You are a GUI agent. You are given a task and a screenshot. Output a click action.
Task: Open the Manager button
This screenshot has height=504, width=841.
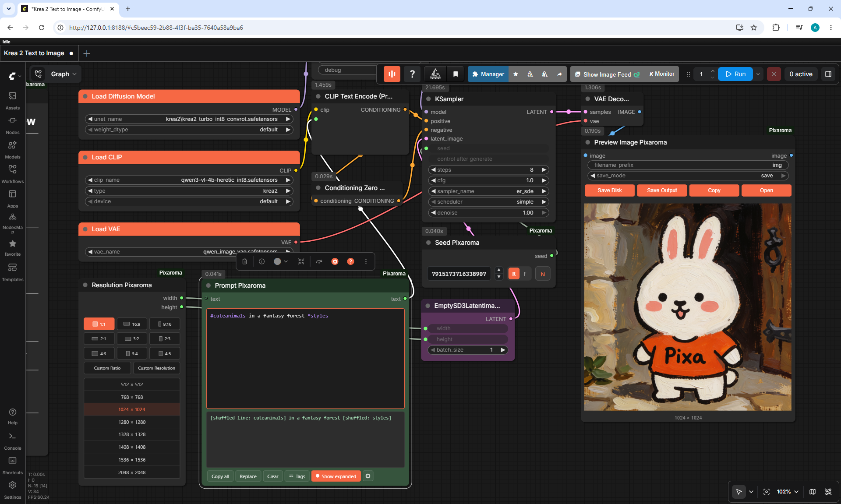click(488, 74)
